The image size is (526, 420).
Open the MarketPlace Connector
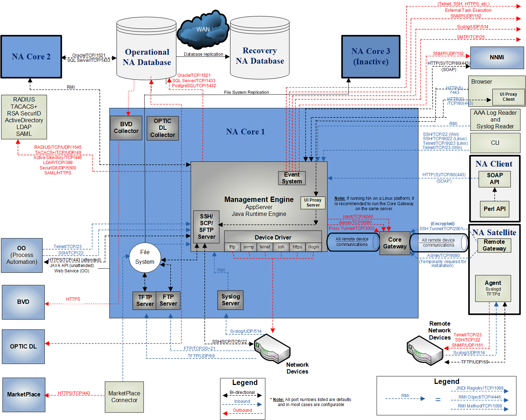point(124,397)
